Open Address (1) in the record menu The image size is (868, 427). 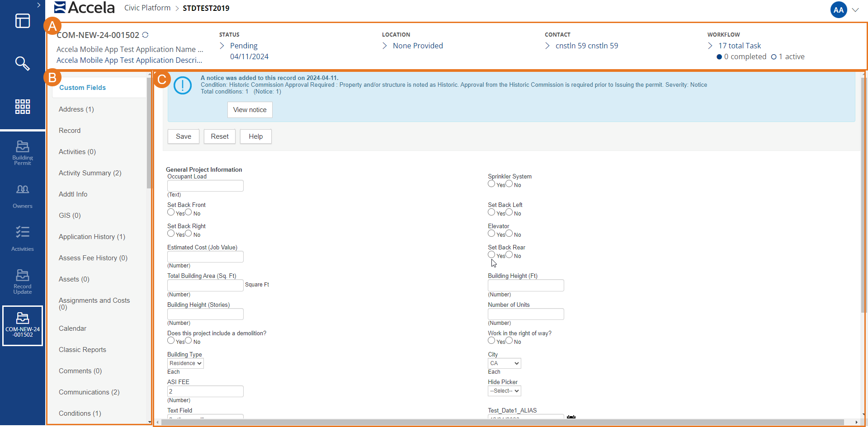76,109
